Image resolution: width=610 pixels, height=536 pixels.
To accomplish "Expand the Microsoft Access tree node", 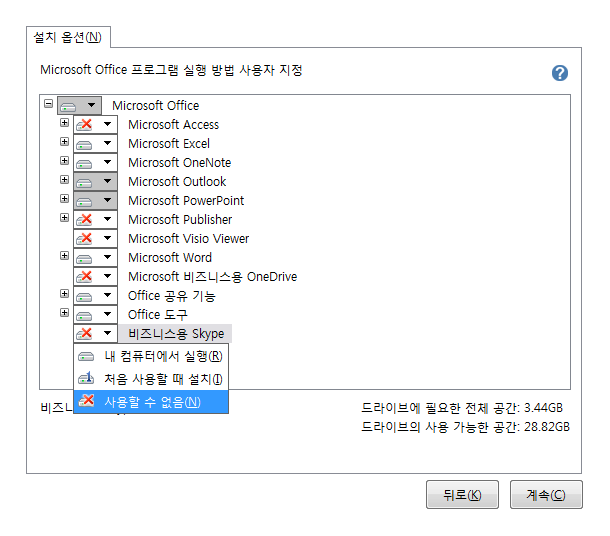I will pyautogui.click(x=65, y=123).
